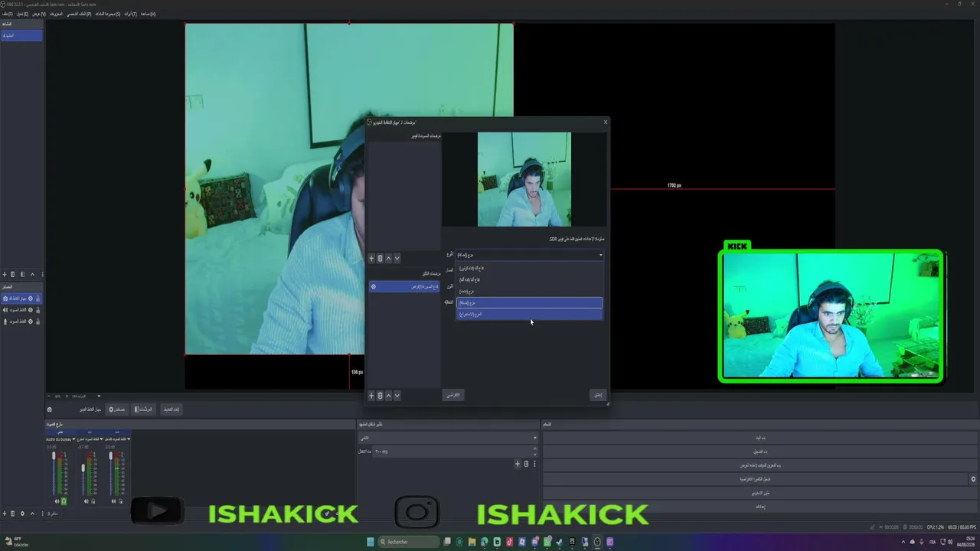Image resolution: width=980 pixels, height=551 pixels.
Task: Open the Edit (E) menu
Action: pos(23,14)
